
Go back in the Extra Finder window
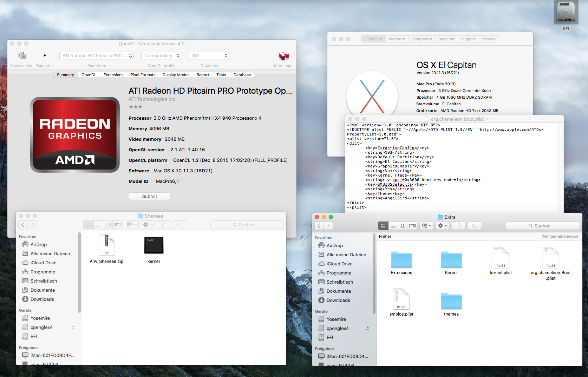(x=319, y=226)
